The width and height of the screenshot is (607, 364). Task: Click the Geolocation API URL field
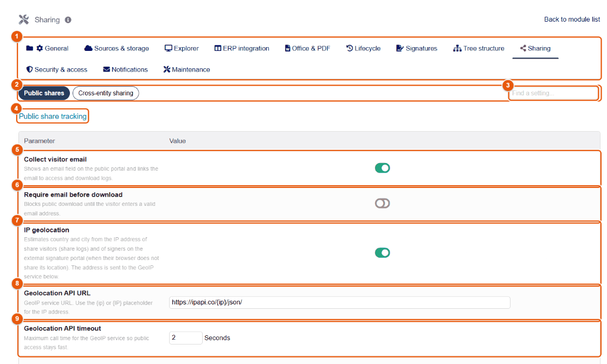(x=339, y=302)
